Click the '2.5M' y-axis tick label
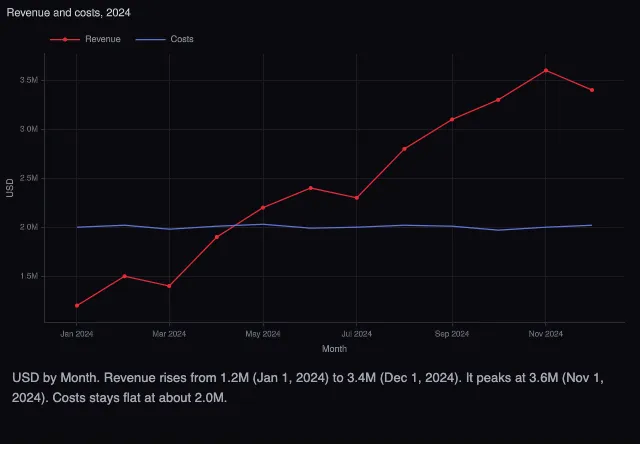Viewport: 640px width, 460px height. point(29,178)
